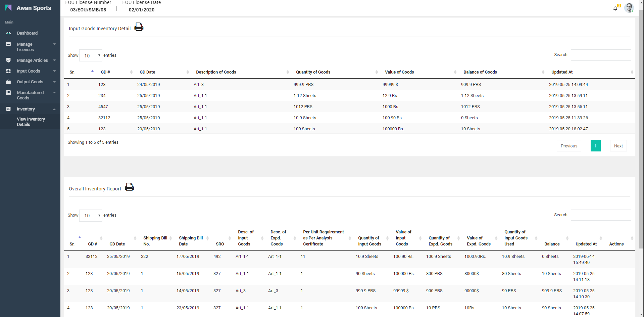
Task: Go to Previous page of first table
Action: coord(569,146)
